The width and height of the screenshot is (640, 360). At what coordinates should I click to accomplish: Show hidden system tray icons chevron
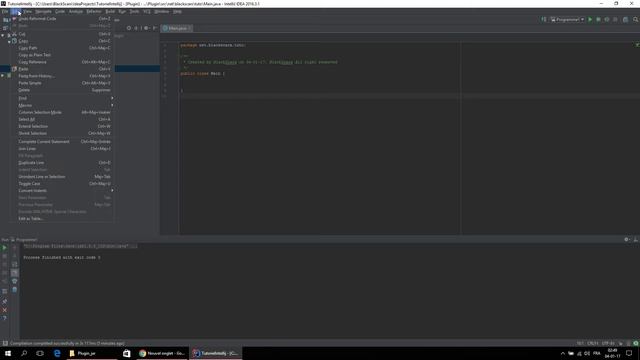tap(562, 353)
